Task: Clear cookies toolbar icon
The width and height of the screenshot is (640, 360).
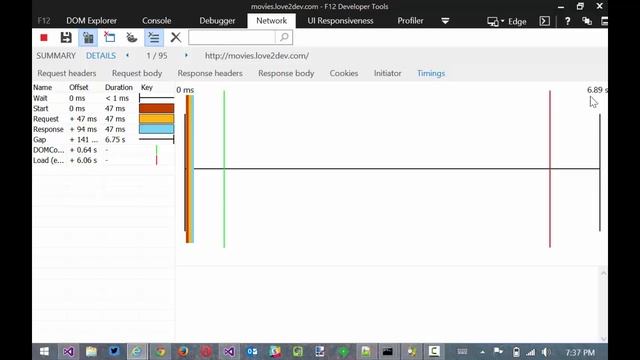Action: tap(131, 38)
